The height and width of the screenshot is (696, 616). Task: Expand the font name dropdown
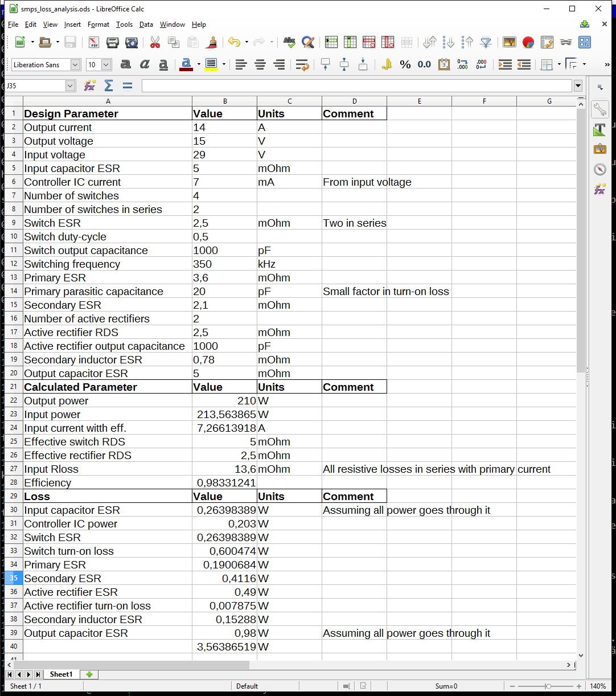coord(75,65)
